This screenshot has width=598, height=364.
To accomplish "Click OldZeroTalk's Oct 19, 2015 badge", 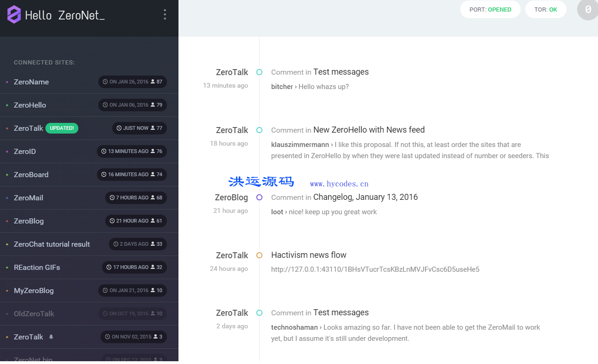I will 133,314.
